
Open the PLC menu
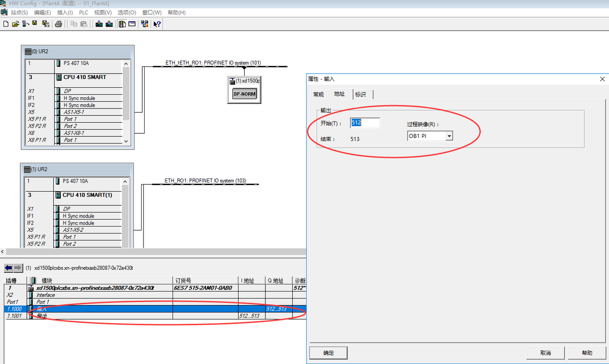(84, 12)
